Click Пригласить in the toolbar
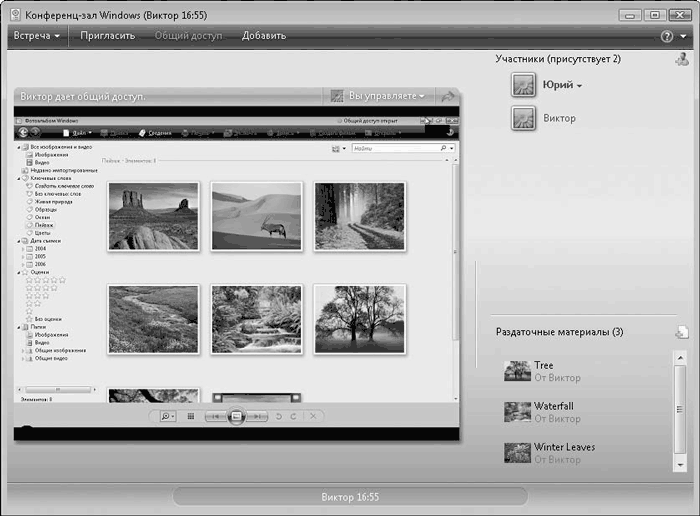 click(x=108, y=36)
